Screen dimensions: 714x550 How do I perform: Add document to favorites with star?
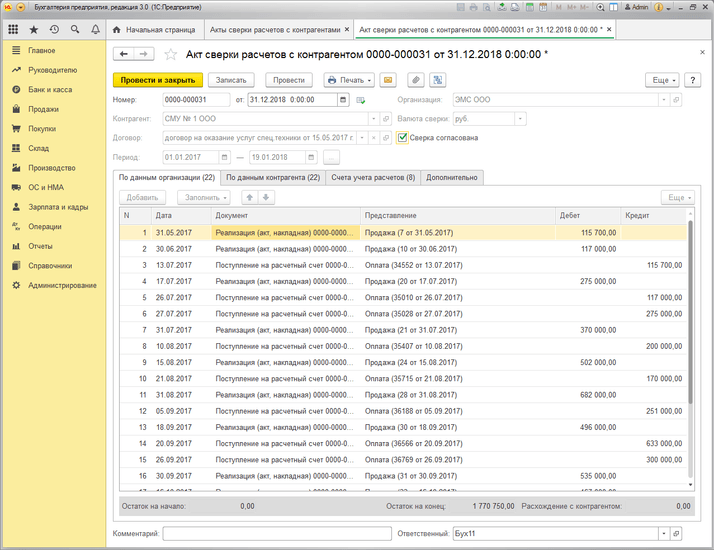click(171, 54)
